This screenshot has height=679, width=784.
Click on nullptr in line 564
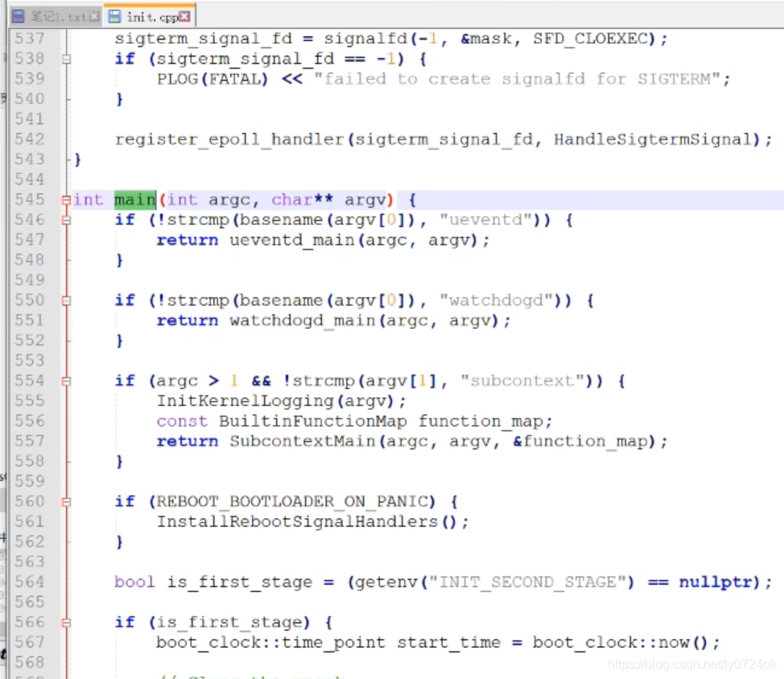pos(715,582)
